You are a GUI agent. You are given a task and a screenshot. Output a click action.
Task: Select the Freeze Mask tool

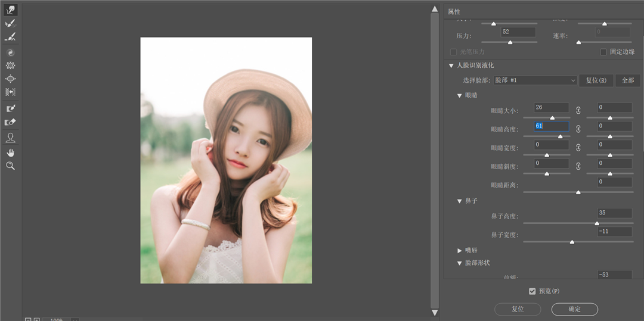[x=10, y=108]
